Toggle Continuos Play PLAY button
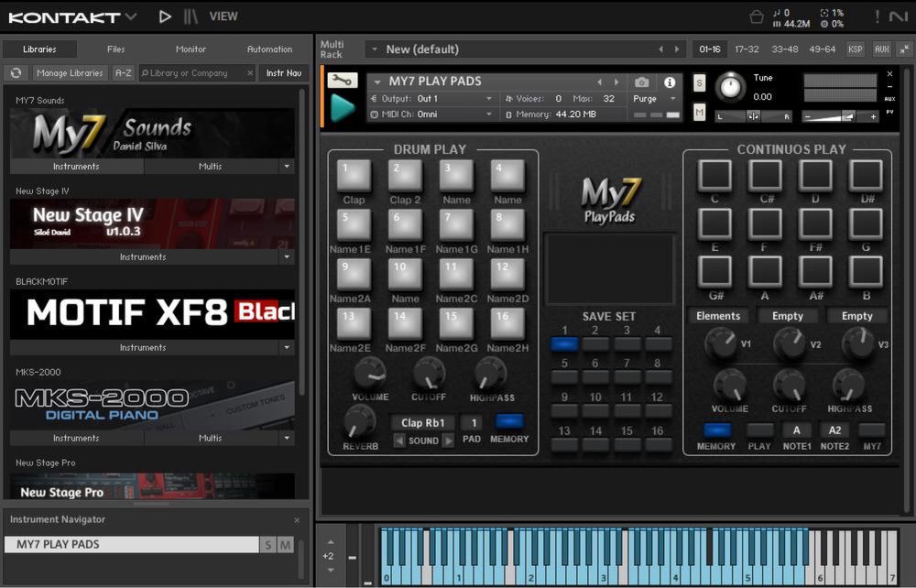 click(759, 430)
